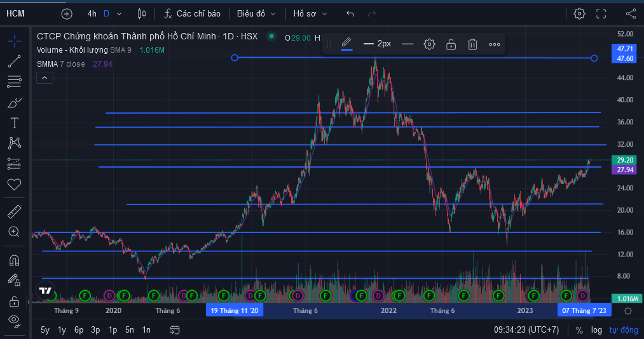Click right endpoint handle of selected line
Viewport: 644px width, 339px height.
[594, 58]
